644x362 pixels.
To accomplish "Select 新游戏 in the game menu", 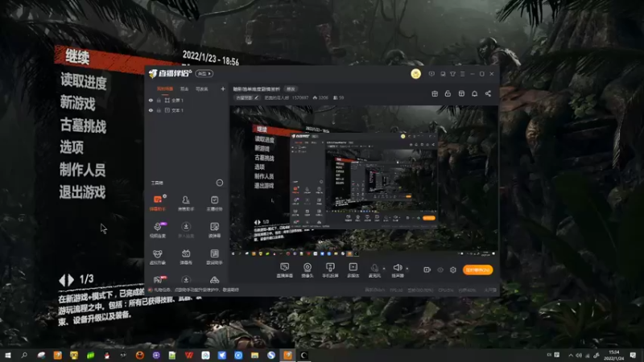I will [x=78, y=102].
